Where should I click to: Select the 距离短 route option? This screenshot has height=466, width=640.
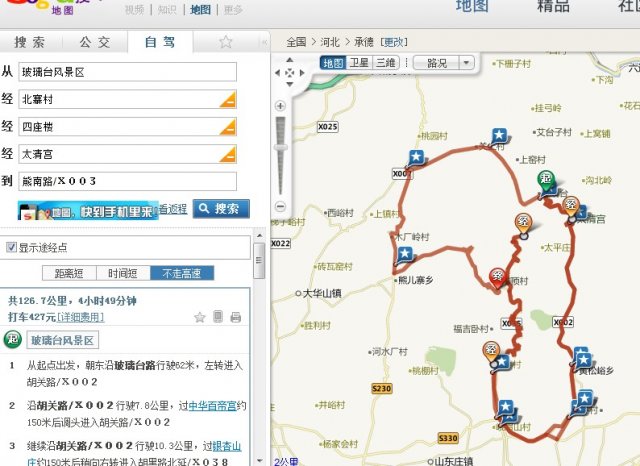point(68,273)
